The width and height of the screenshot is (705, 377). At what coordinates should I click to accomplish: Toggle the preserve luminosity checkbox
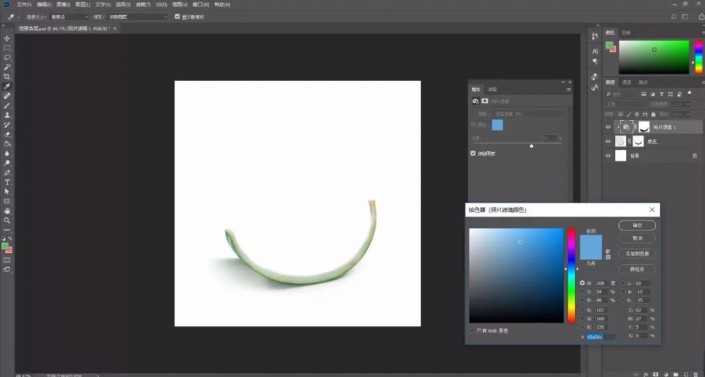473,153
